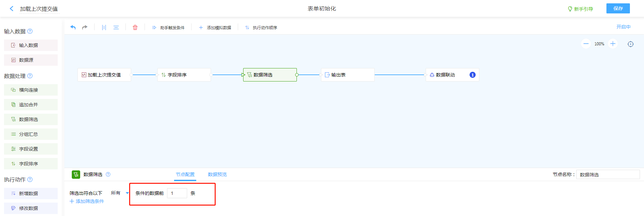Click the data count number input field
644x216 pixels.
pos(177,193)
